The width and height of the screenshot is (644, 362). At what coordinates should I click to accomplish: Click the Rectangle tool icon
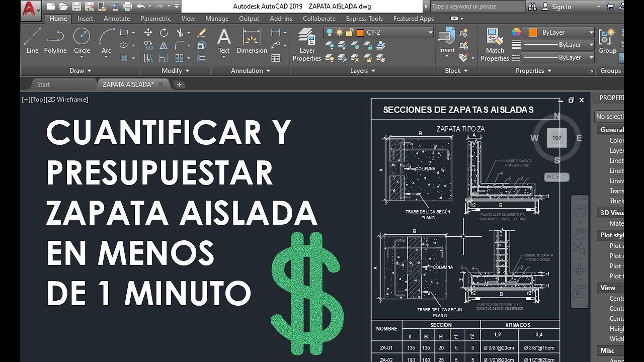coord(124,33)
